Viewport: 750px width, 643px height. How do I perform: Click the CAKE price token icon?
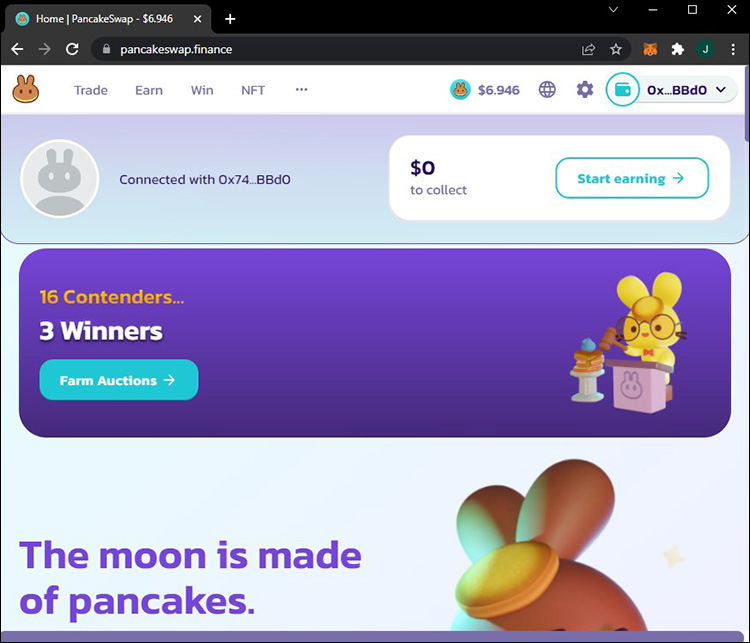[460, 89]
